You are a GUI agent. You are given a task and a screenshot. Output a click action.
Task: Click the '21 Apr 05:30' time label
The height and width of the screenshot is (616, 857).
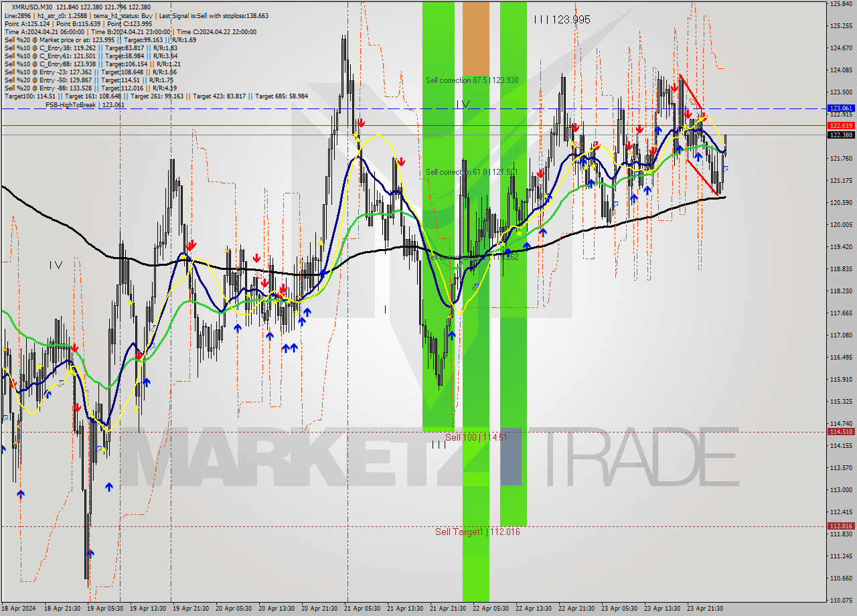(x=364, y=609)
